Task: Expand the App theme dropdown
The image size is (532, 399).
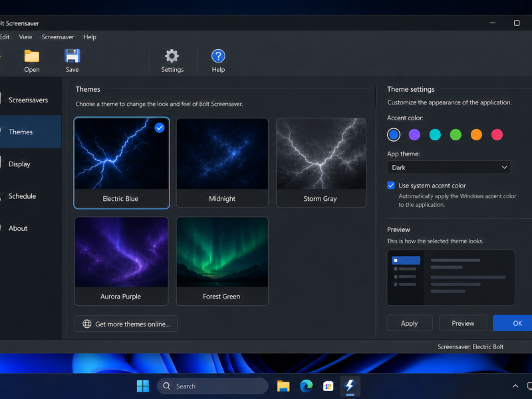Action: click(x=448, y=168)
